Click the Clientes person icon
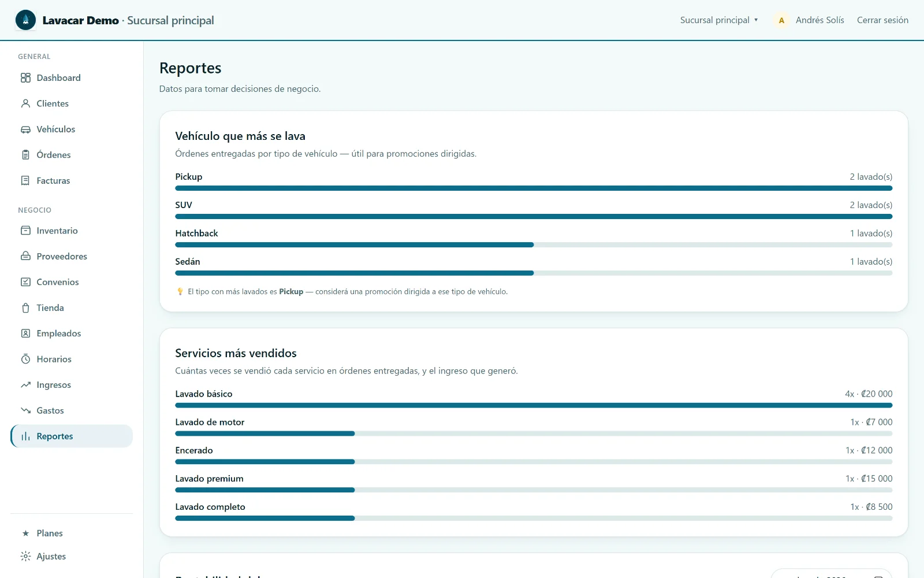 [25, 103]
